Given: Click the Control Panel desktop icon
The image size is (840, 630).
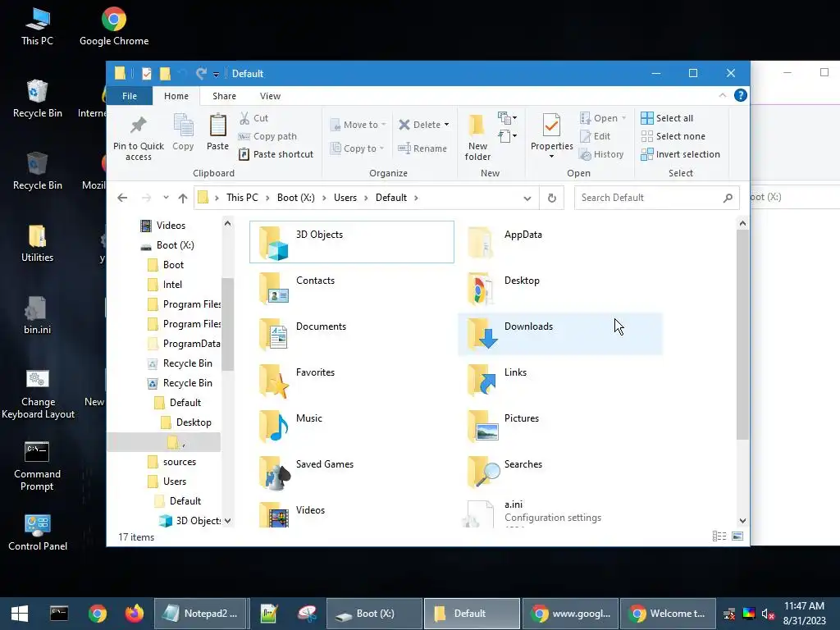Looking at the screenshot, I should (38, 532).
